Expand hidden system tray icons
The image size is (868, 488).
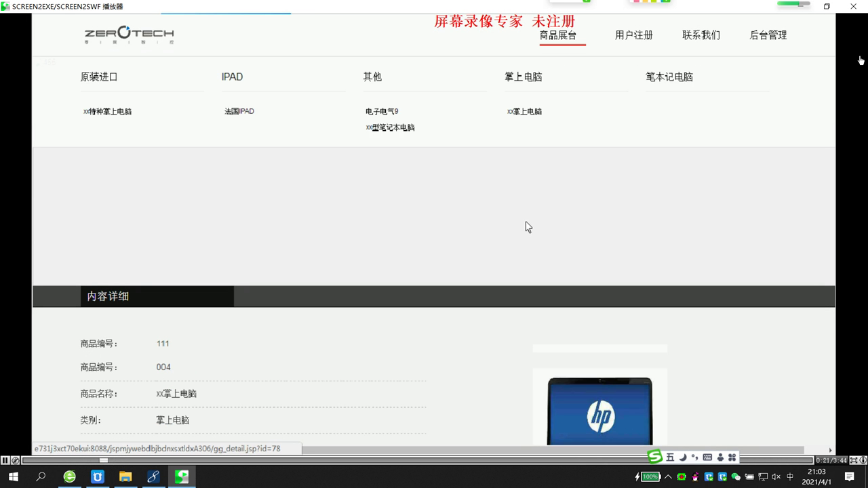668,476
